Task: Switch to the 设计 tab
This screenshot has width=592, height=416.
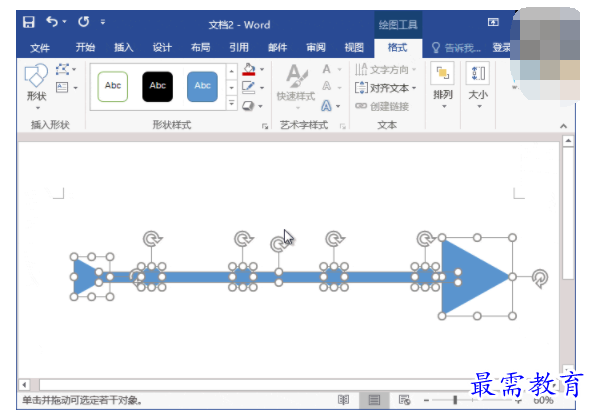Action: coord(162,48)
